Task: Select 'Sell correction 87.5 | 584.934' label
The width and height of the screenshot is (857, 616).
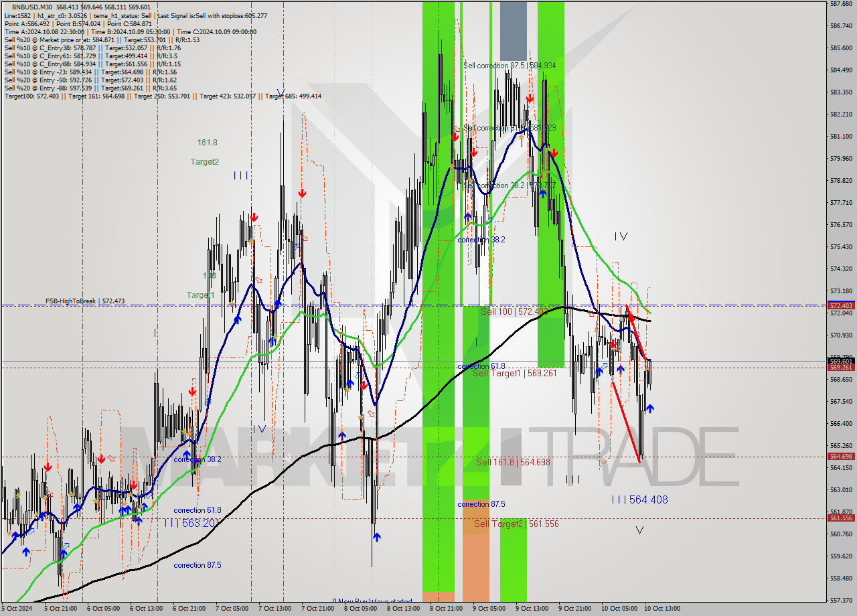Action: (510, 66)
